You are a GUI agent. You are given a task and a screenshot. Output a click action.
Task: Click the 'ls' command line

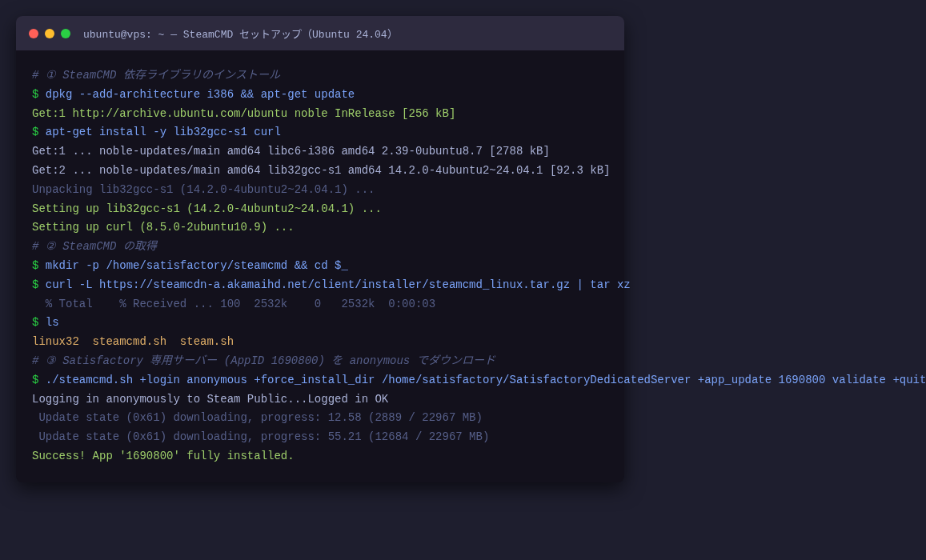46,322
